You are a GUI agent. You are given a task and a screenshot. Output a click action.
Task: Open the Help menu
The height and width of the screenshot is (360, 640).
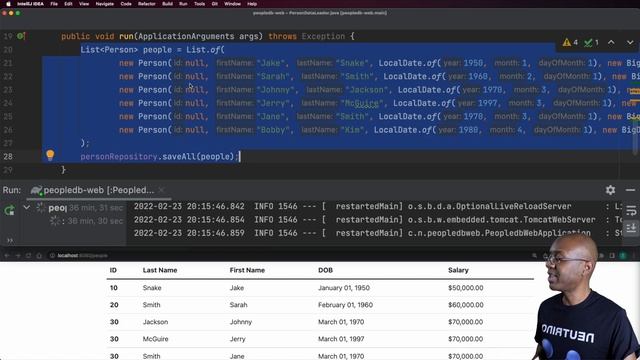click(x=252, y=4)
